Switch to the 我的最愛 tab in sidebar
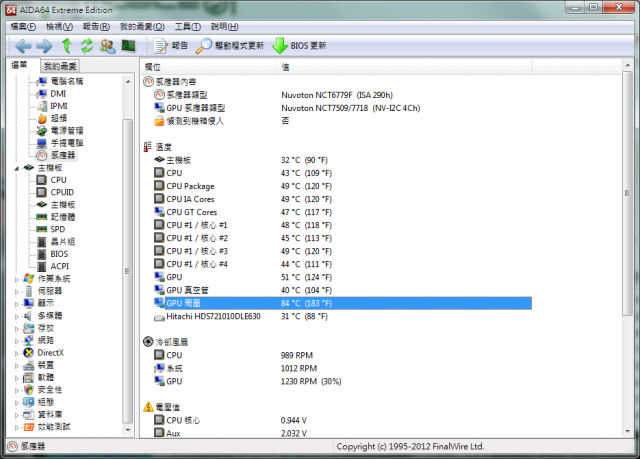 60,66
